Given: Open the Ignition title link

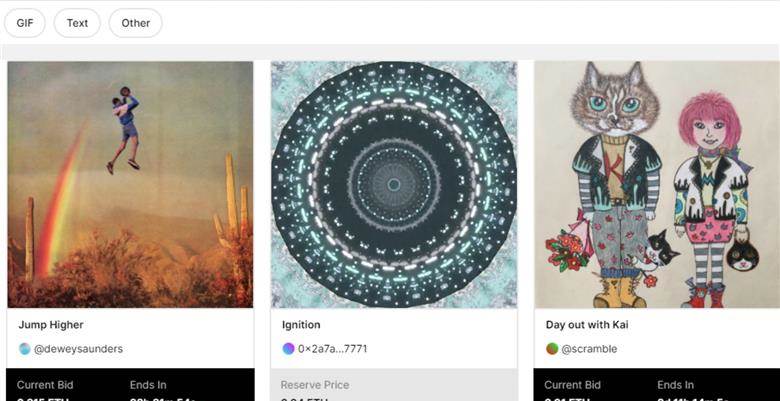Looking at the screenshot, I should click(x=301, y=325).
